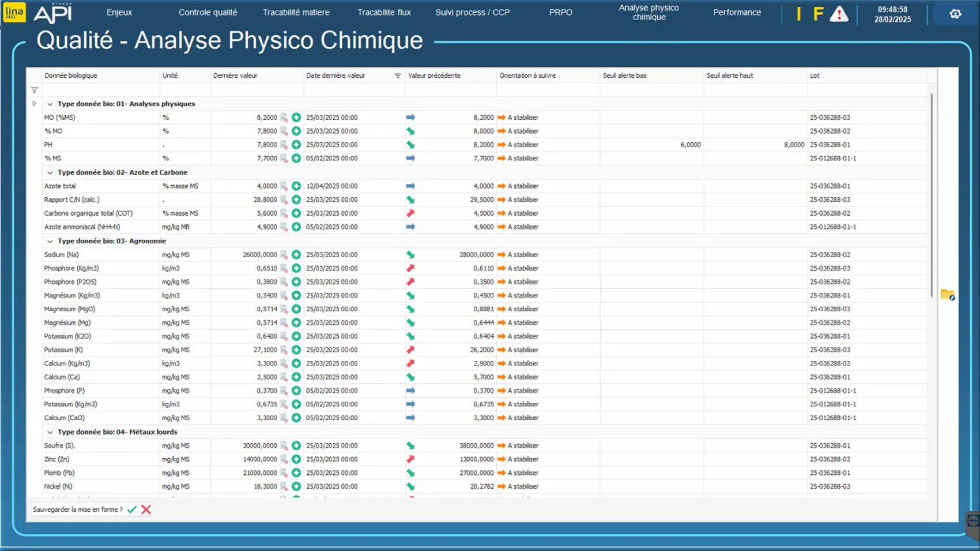The height and width of the screenshot is (551, 980).
Task: Click the folder icon on the right edge
Action: coord(947,295)
